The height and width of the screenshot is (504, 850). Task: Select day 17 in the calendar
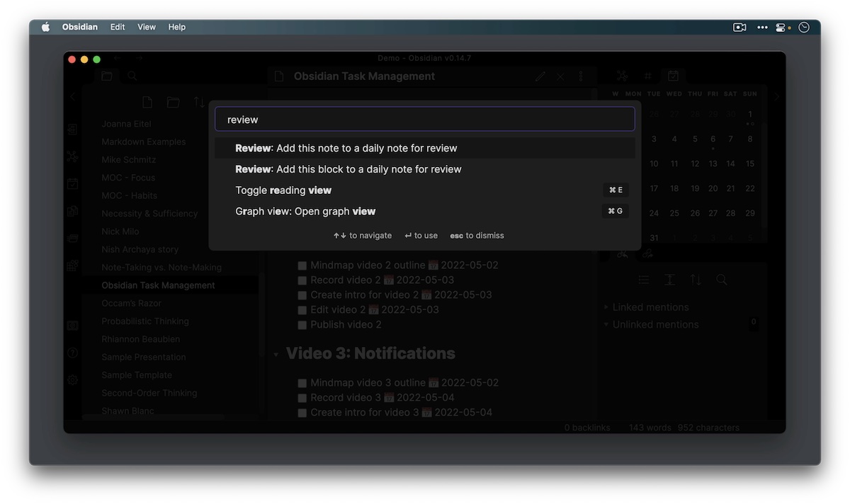pyautogui.click(x=654, y=188)
